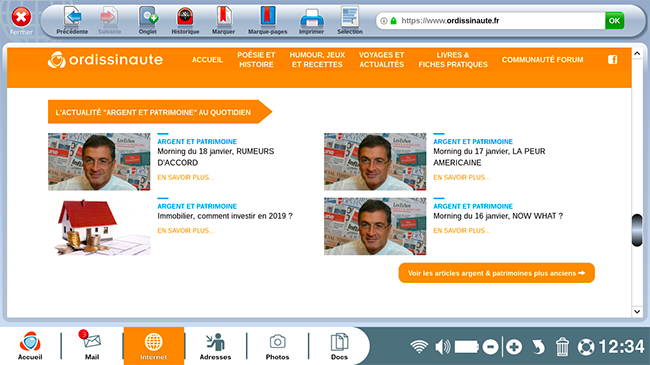
Task: Open Docs in the bottom bar
Action: pos(340,346)
